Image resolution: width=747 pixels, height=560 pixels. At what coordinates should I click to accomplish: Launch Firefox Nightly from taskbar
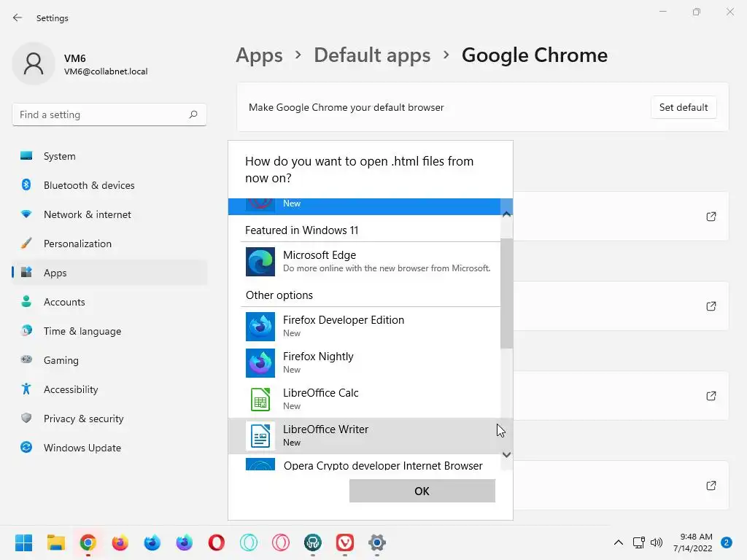point(185,542)
